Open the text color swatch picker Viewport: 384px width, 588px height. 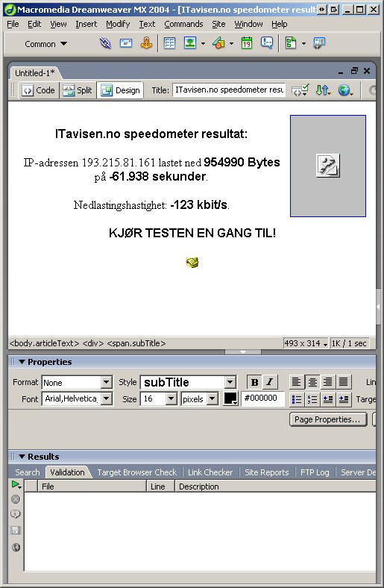[x=230, y=398]
